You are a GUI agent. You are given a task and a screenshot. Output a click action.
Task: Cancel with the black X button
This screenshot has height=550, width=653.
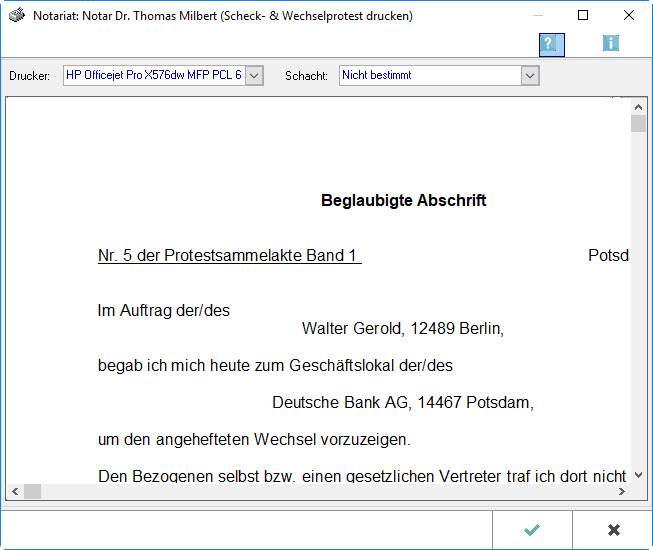[x=613, y=530]
